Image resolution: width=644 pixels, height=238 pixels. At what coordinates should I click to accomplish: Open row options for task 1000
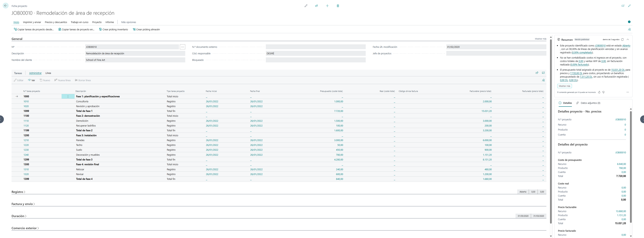[x=68, y=97]
